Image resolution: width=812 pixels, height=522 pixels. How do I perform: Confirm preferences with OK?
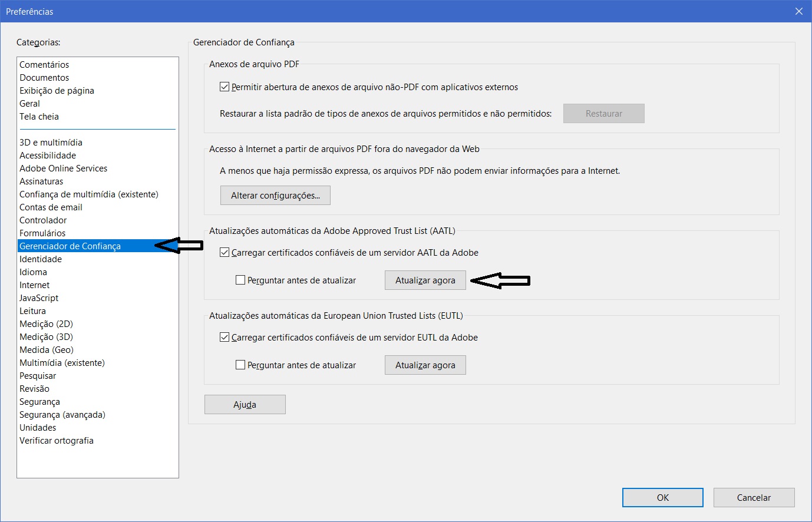[x=663, y=497]
